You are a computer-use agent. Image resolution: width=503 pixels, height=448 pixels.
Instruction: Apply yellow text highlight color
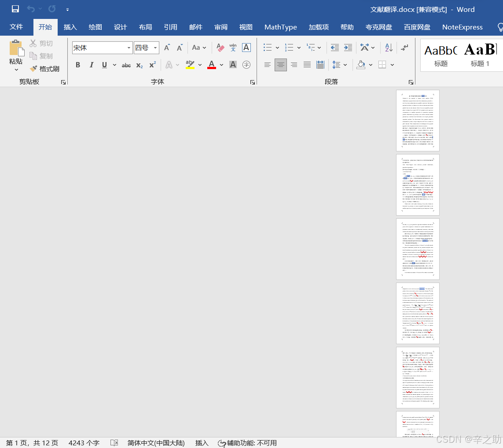point(190,65)
